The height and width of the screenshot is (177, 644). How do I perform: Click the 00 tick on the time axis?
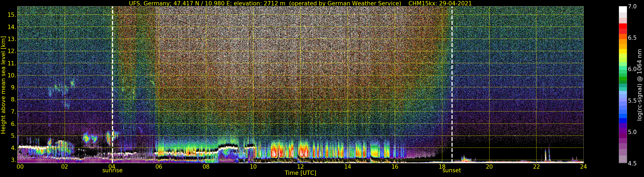20,167
